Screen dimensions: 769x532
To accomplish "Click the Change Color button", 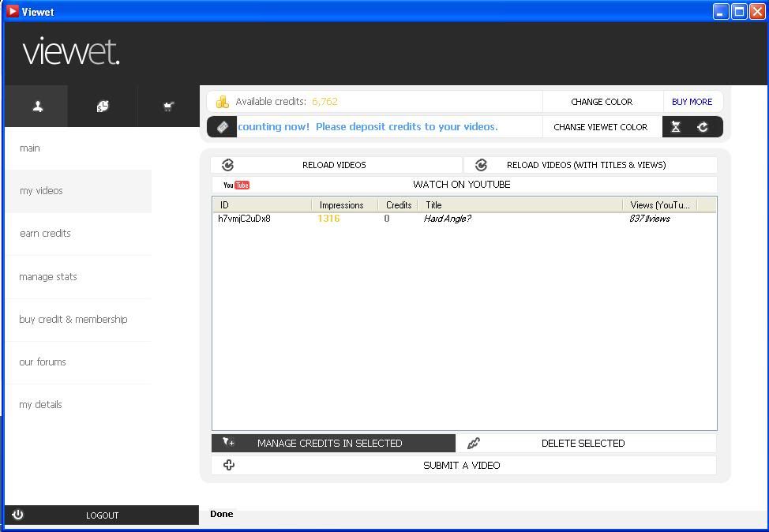I will pos(602,102).
